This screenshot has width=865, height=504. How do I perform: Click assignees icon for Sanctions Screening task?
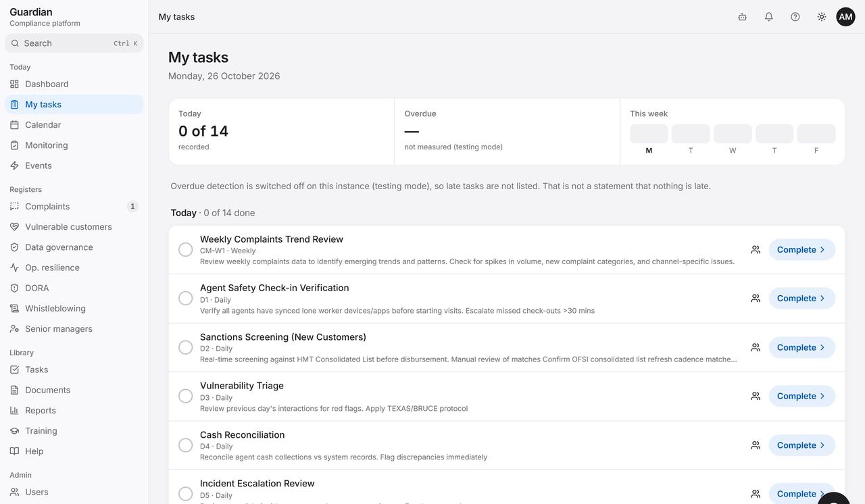pyautogui.click(x=756, y=347)
